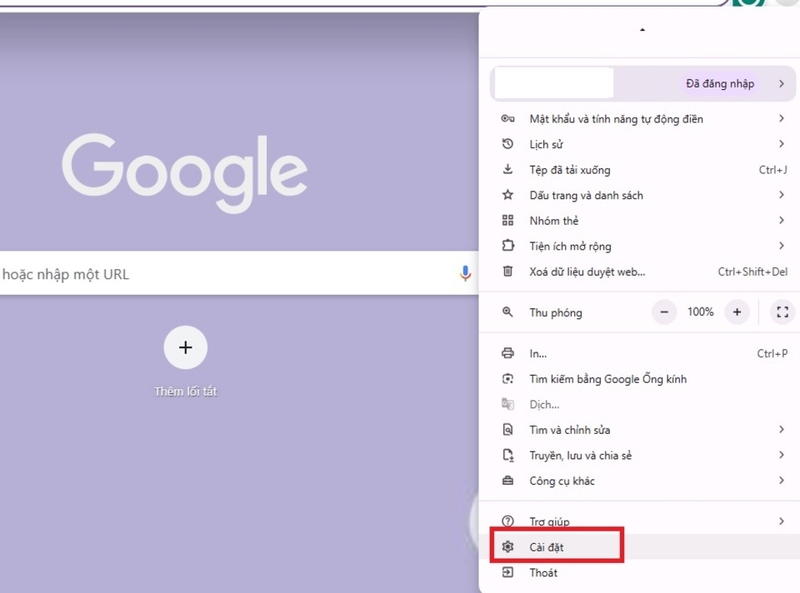Click the microphone voice search icon
This screenshot has width=800, height=593.
click(465, 274)
